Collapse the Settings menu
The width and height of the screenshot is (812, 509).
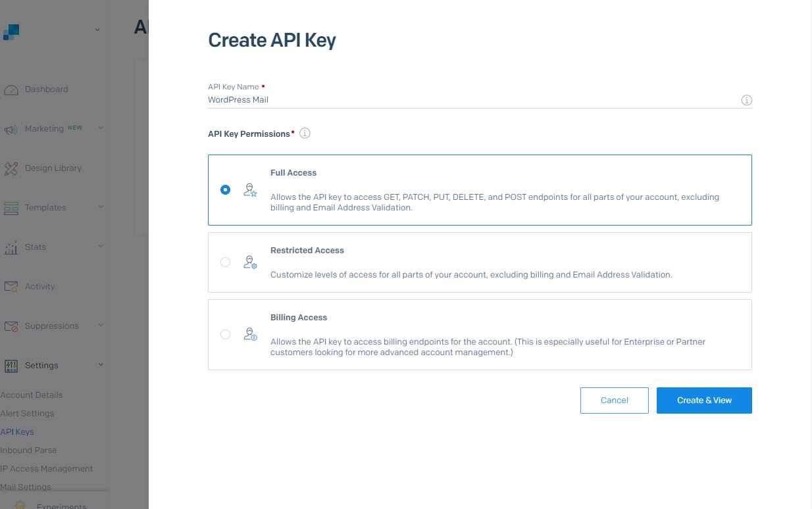(100, 365)
